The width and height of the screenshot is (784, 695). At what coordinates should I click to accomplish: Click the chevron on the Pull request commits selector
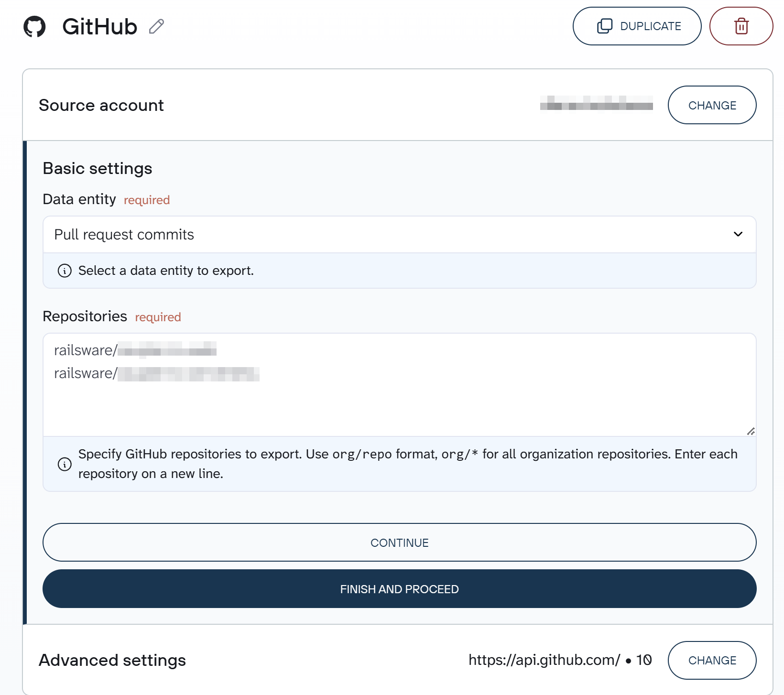coord(738,234)
